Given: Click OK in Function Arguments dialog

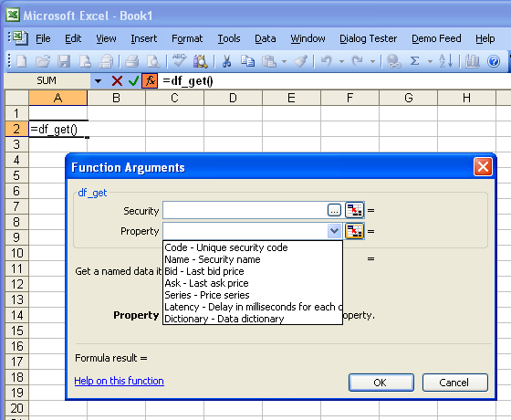Looking at the screenshot, I should click(x=381, y=383).
